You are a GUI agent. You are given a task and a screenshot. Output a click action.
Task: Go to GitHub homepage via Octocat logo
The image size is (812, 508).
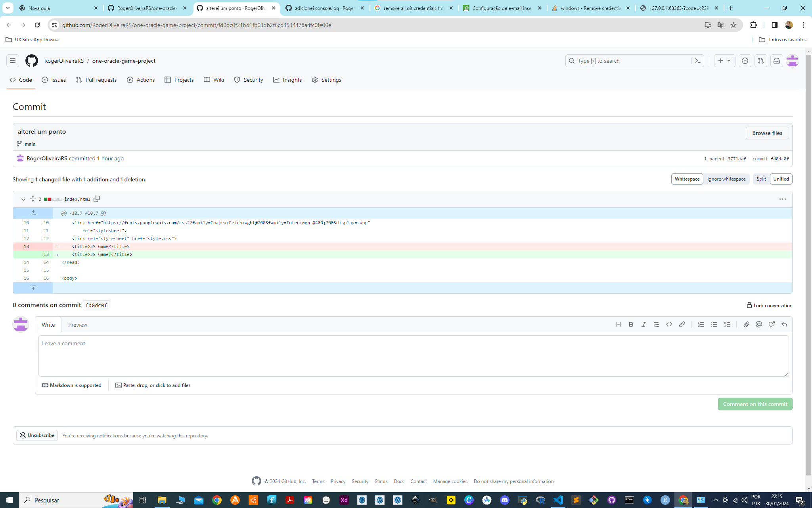(32, 61)
